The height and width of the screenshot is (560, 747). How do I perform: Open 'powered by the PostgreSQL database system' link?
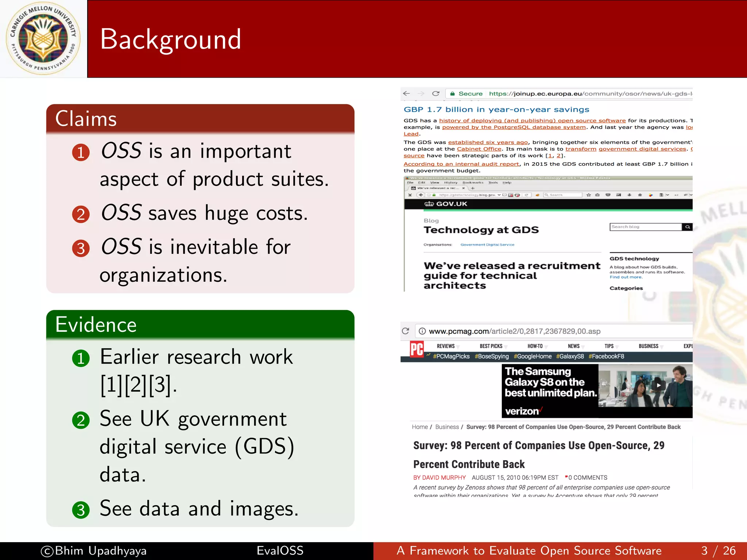pyautogui.click(x=514, y=127)
